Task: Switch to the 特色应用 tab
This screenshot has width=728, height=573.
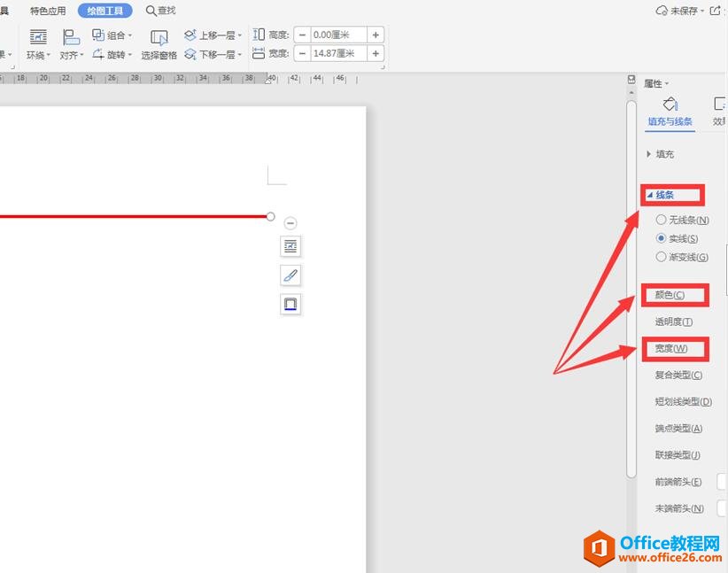Action: pyautogui.click(x=48, y=12)
